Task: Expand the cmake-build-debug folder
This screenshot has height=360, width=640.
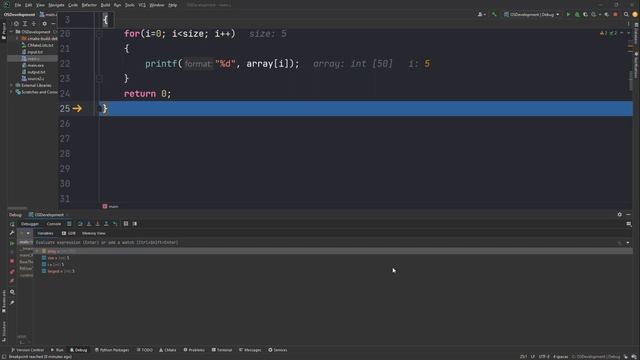Action: coord(18,38)
